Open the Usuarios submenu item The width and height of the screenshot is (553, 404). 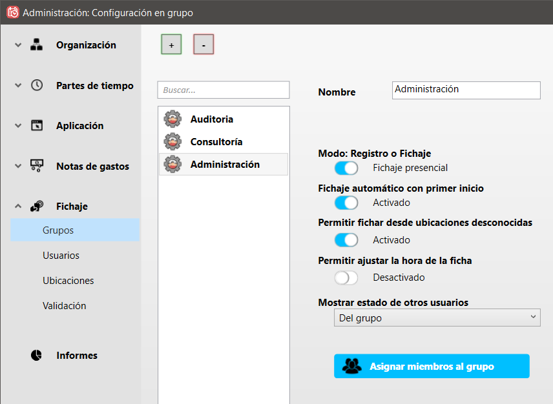[x=61, y=255]
